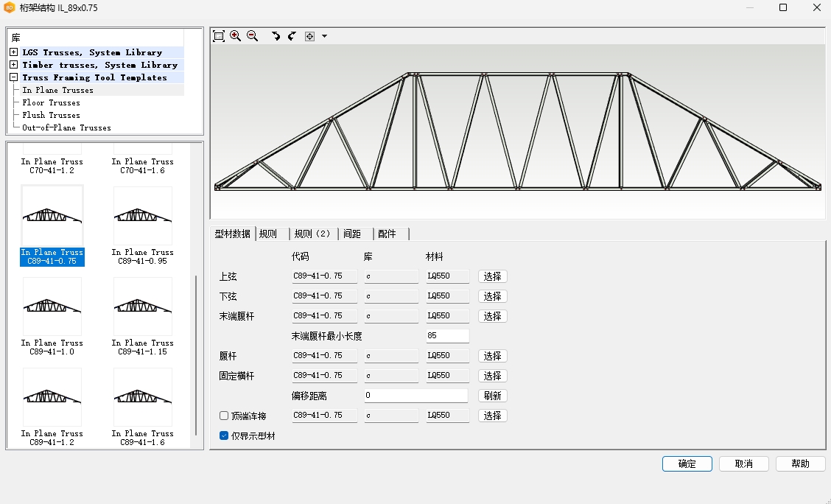Viewport: 831px width, 504px height.
Task: Collapse Truss Framing Tool Templates node
Action: tap(14, 77)
